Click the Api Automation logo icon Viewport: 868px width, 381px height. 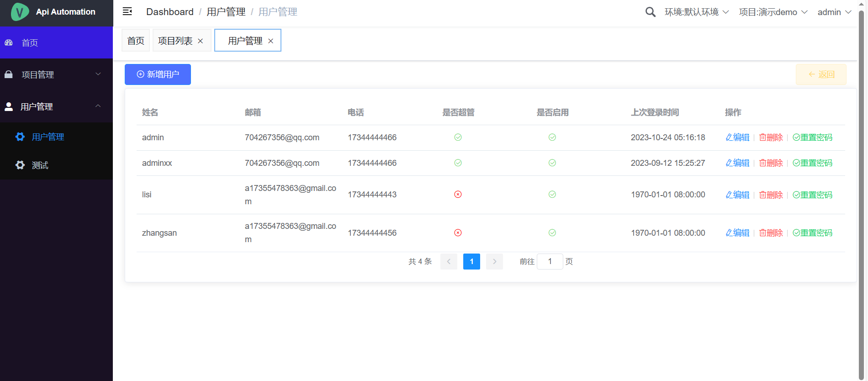[x=20, y=12]
